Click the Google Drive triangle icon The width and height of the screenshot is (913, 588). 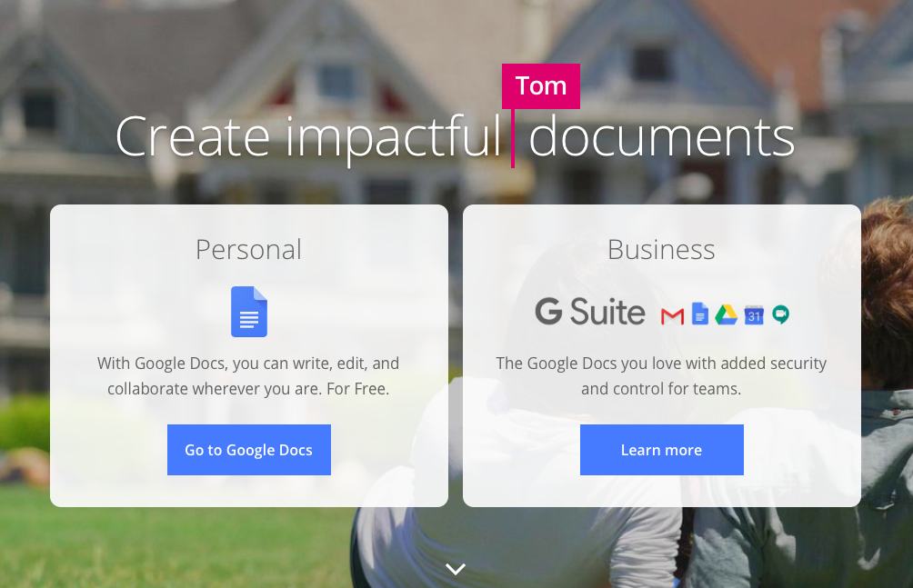click(726, 314)
